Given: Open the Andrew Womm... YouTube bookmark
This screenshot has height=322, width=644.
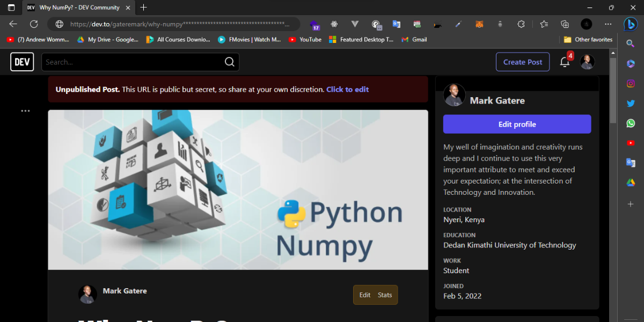Looking at the screenshot, I should (x=38, y=39).
